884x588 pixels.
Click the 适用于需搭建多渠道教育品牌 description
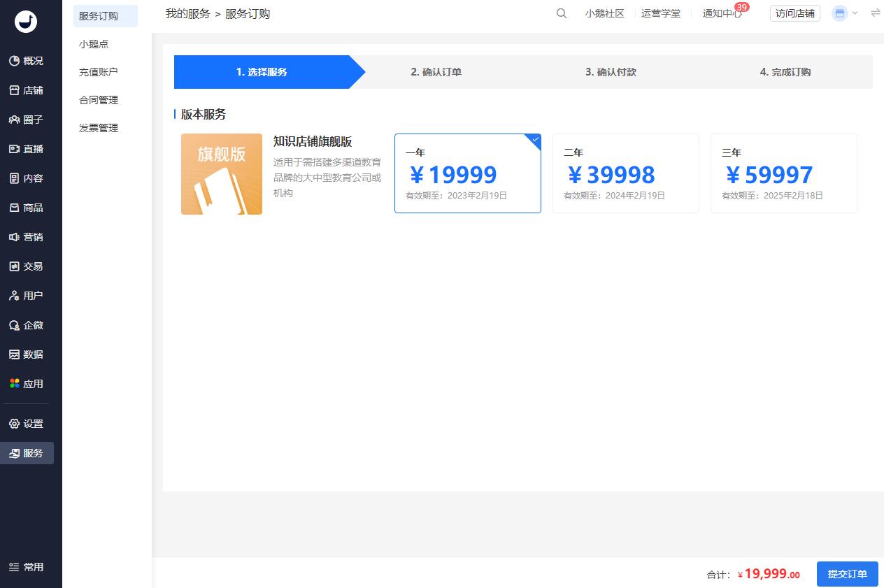(x=328, y=178)
